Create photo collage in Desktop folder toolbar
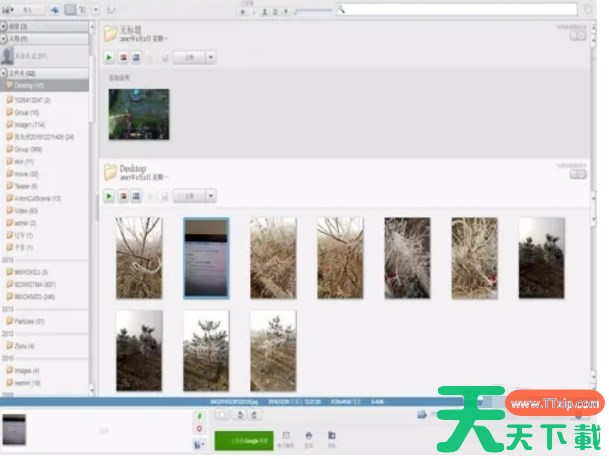 [123, 197]
